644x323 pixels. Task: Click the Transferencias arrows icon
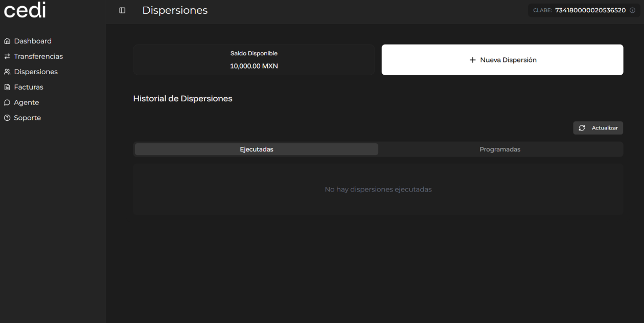(x=7, y=56)
